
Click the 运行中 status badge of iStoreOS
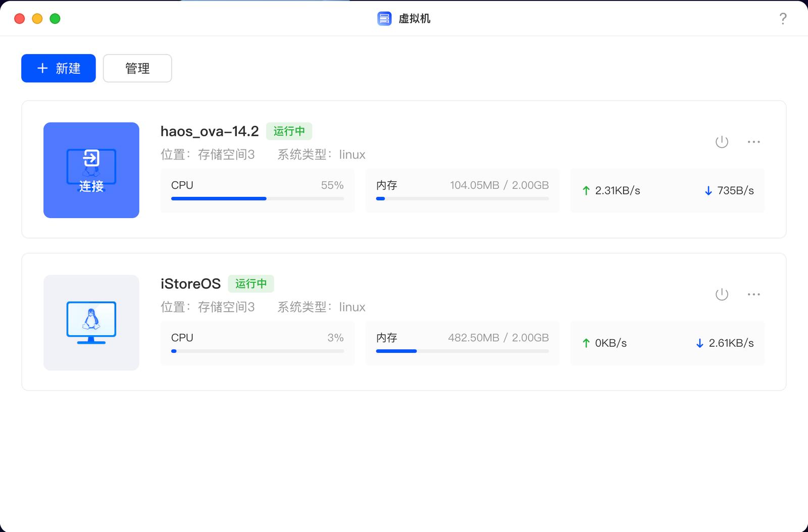click(x=251, y=284)
